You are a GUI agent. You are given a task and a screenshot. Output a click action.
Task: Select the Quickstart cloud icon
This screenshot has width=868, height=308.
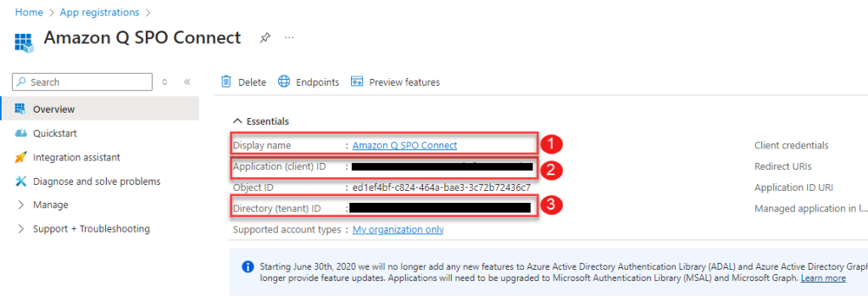(x=20, y=133)
